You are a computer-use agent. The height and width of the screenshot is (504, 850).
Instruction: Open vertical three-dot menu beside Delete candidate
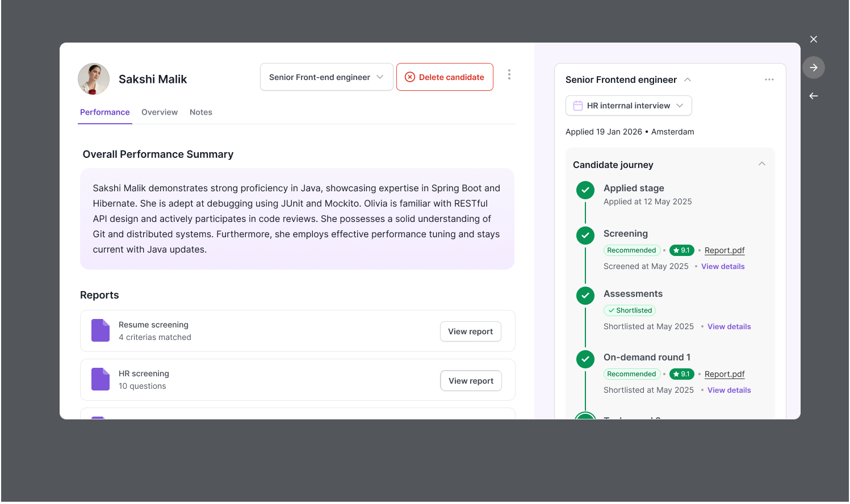coord(509,74)
